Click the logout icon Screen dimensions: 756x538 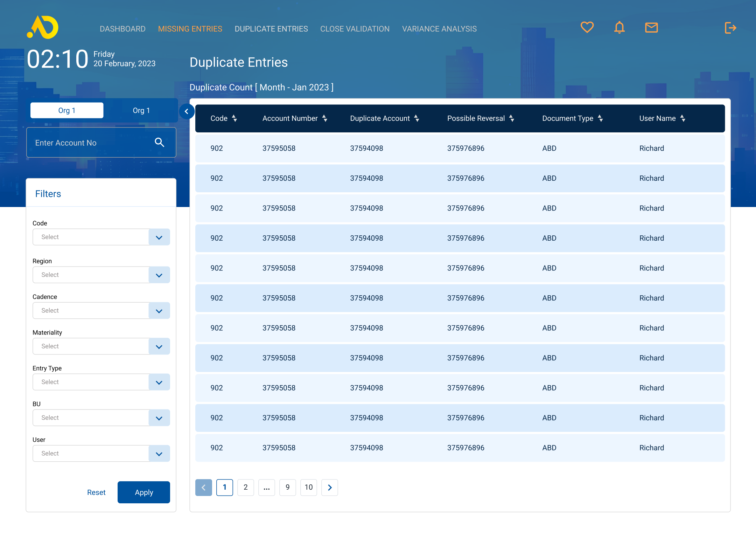pyautogui.click(x=730, y=28)
